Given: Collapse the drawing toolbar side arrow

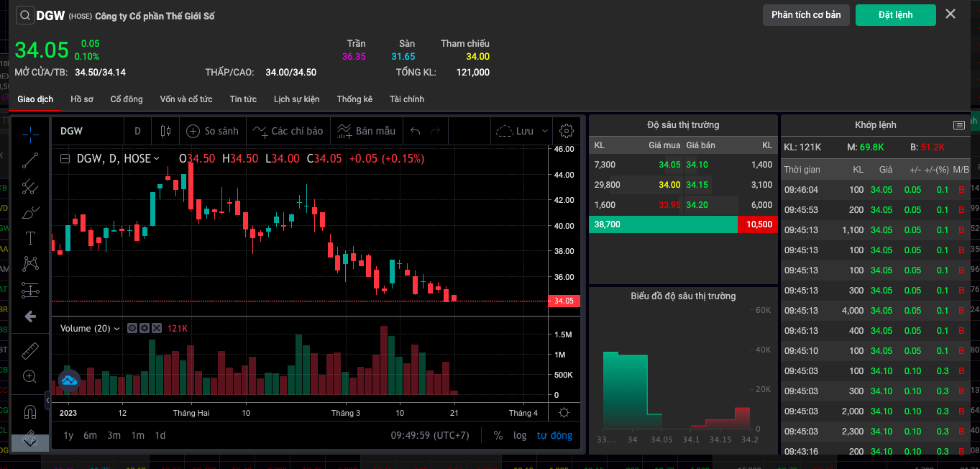Looking at the screenshot, I should point(47,399).
